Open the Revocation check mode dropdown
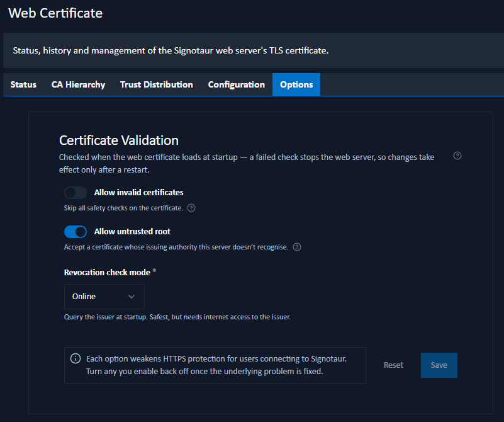The height and width of the screenshot is (422, 504). pos(104,297)
